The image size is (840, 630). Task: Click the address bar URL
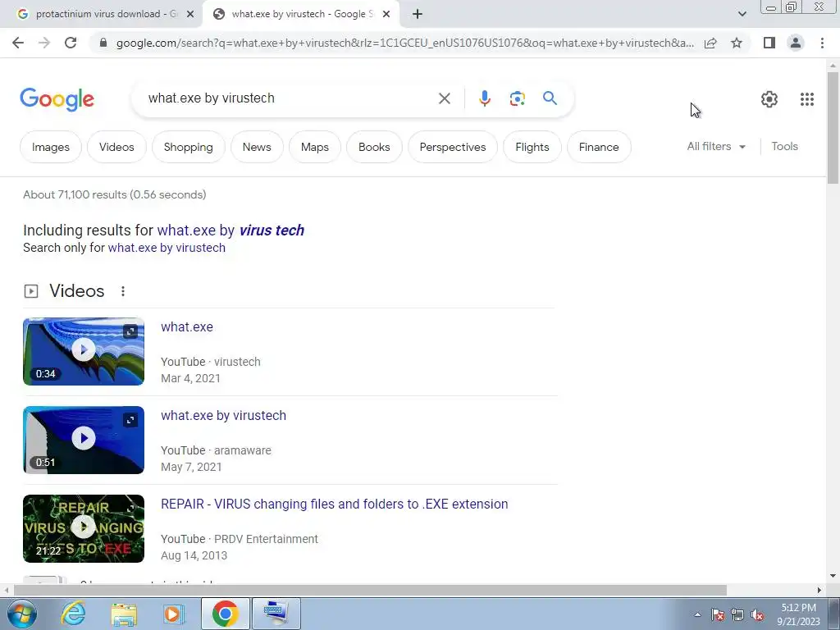404,43
